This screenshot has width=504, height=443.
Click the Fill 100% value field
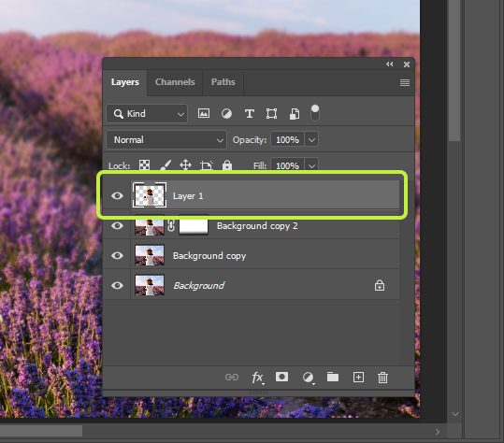pos(288,165)
